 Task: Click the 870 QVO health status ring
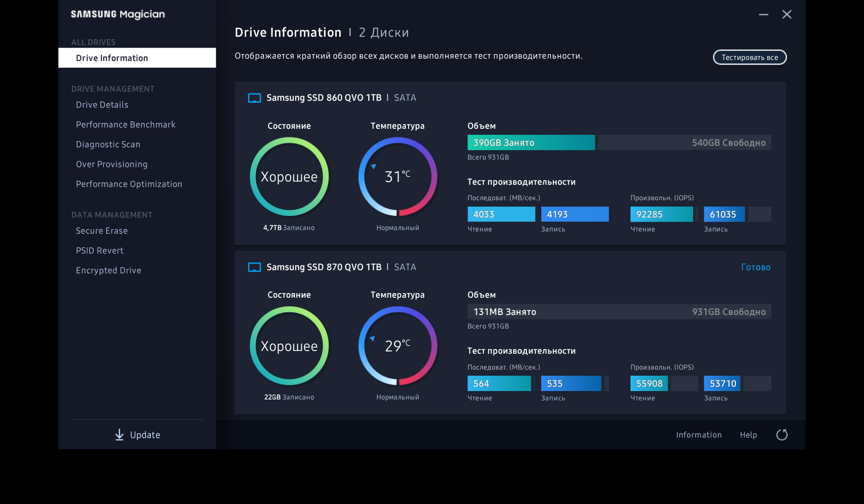289,346
